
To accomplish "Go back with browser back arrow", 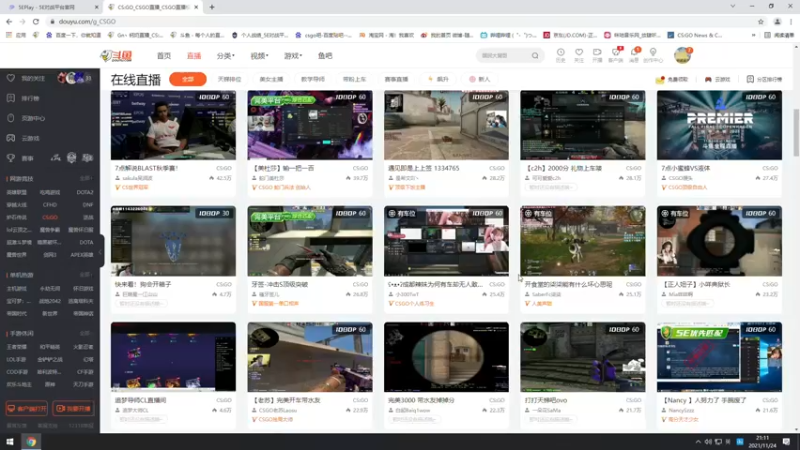I will 9,21.
